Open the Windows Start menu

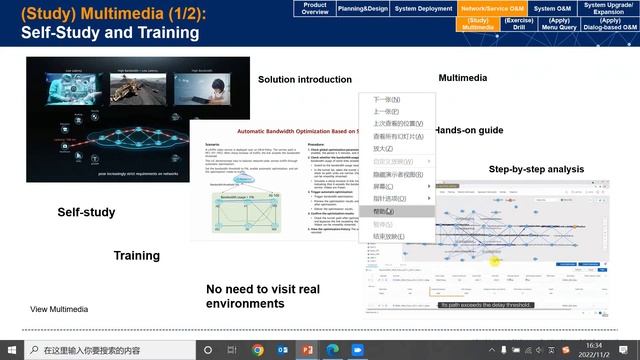(x=12, y=350)
